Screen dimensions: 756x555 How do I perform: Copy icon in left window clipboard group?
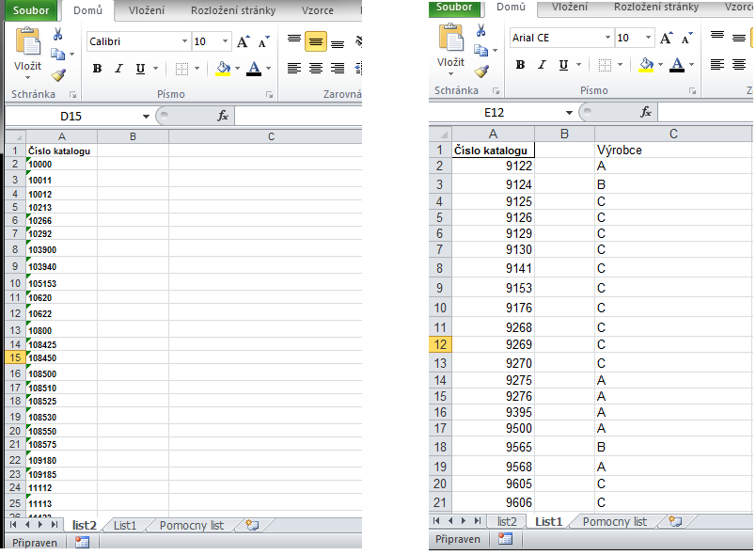58,54
